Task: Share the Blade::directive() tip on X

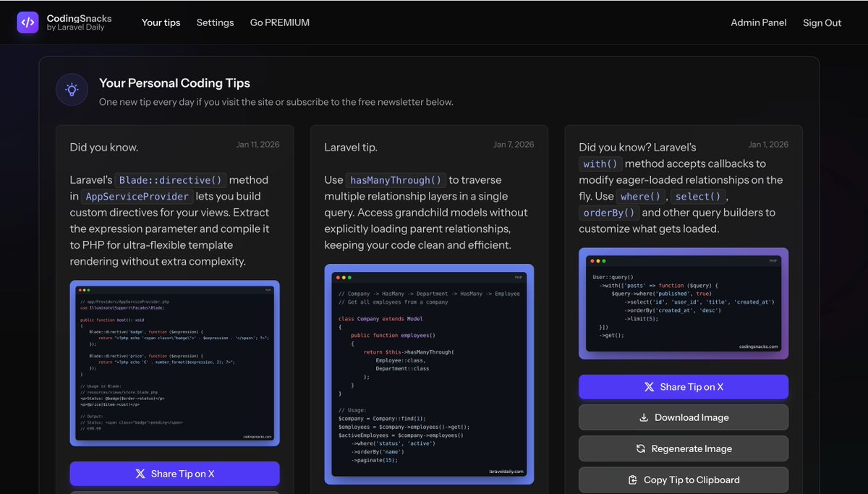Action: 175,474
